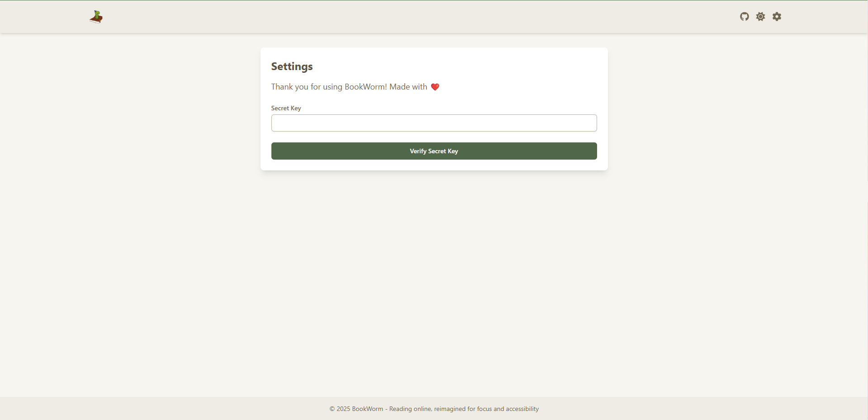The width and height of the screenshot is (868, 420).
Task: Click inside the Secret Key input box
Action: click(x=434, y=123)
